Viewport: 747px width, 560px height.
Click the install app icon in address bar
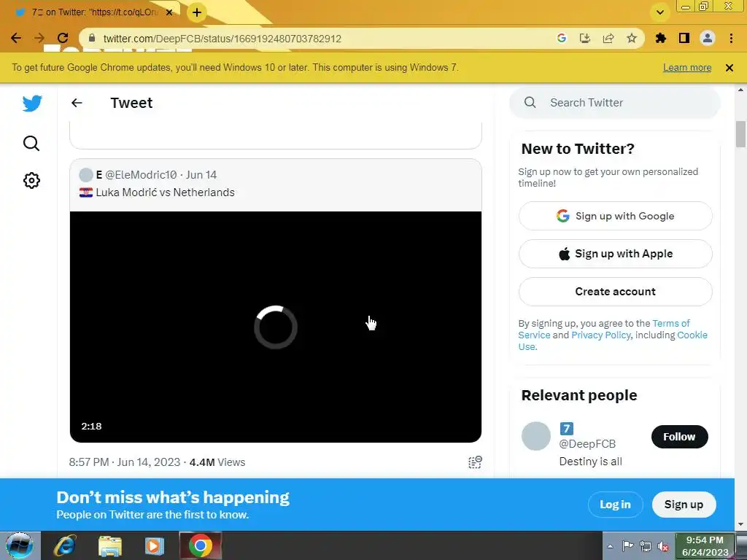585,38
